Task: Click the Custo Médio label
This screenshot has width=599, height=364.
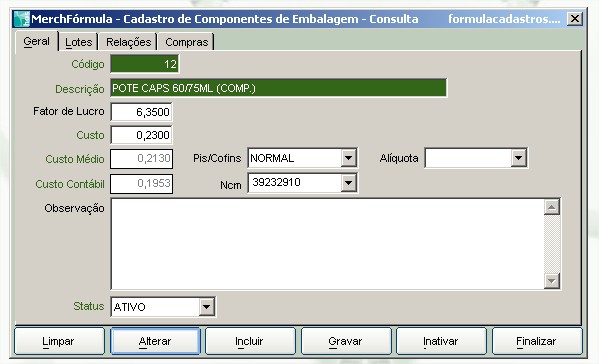Action: 75,159
